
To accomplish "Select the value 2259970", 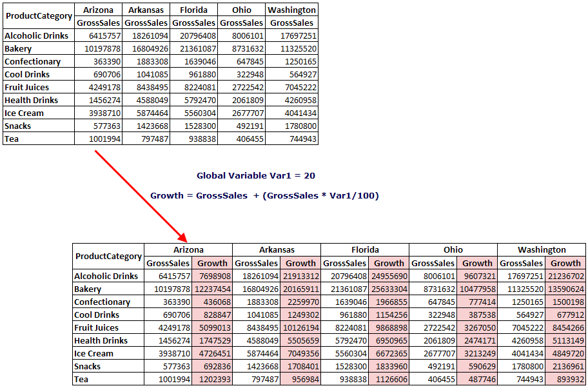I will (300, 302).
